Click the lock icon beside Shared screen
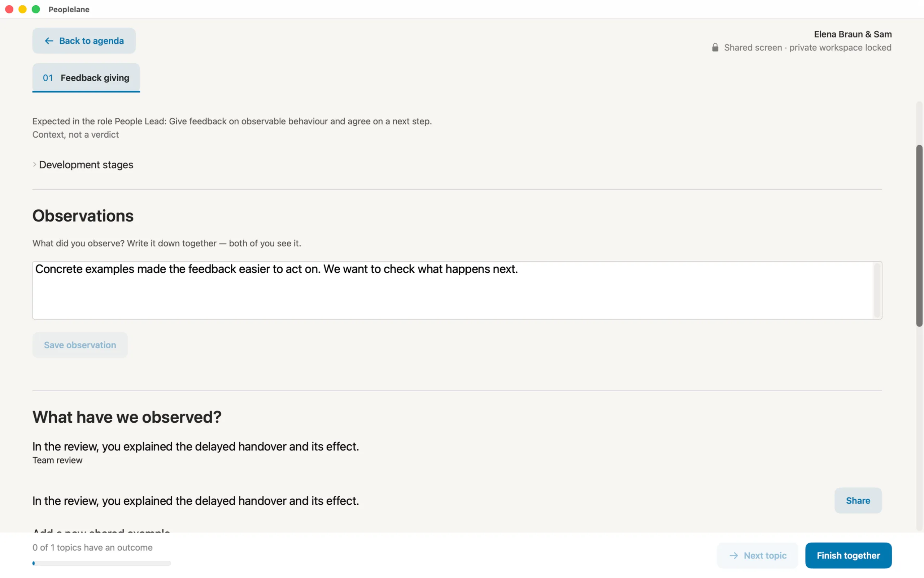The width and height of the screenshot is (924, 578). pyautogui.click(x=715, y=47)
